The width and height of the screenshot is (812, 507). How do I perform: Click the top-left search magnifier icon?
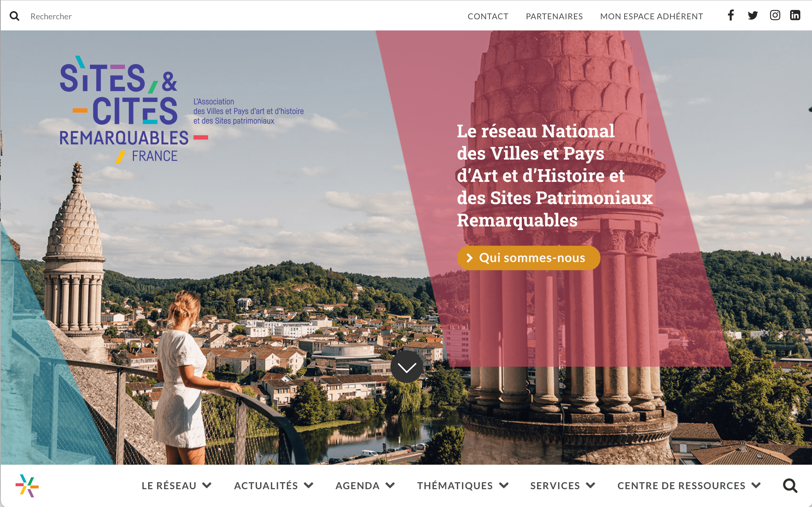14,16
